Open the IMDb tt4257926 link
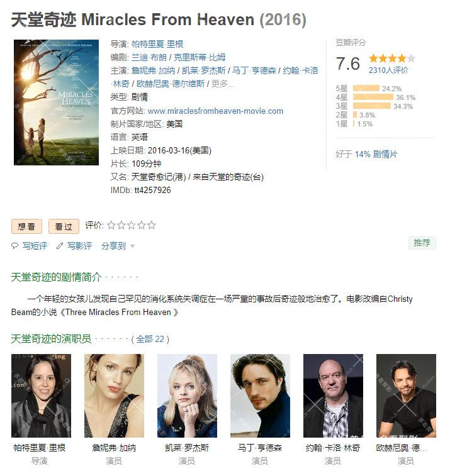This screenshot has height=476, width=450. tap(152, 190)
